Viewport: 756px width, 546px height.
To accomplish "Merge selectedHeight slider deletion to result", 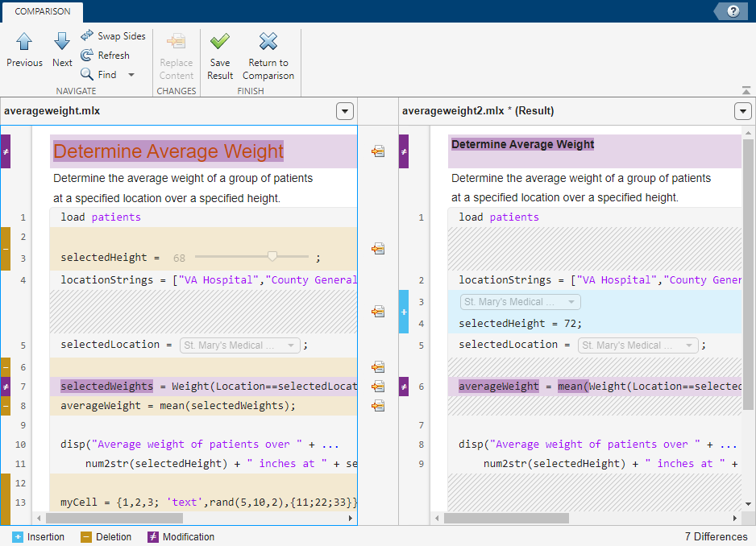I will pyautogui.click(x=377, y=249).
